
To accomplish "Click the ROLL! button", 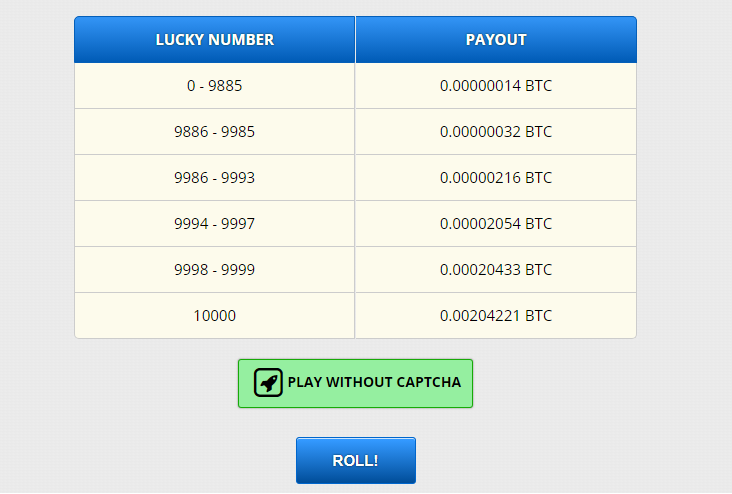I will coord(356,460).
